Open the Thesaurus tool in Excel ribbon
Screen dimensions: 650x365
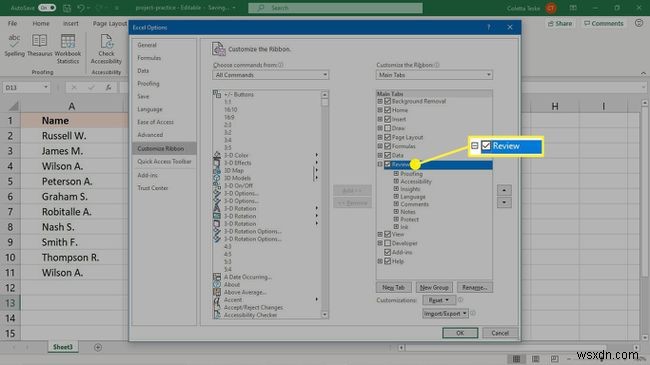pos(39,45)
